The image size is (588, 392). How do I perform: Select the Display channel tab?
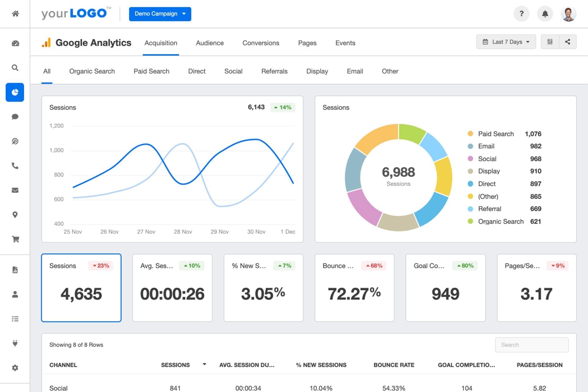[x=317, y=71]
